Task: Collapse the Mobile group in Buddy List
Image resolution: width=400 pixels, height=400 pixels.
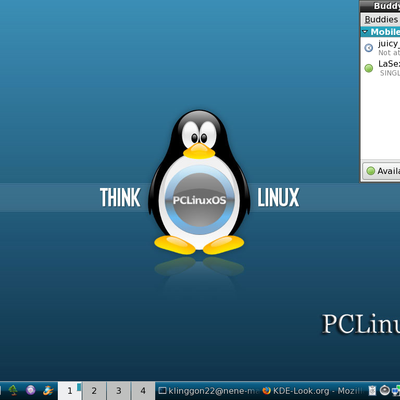Action: (x=365, y=32)
